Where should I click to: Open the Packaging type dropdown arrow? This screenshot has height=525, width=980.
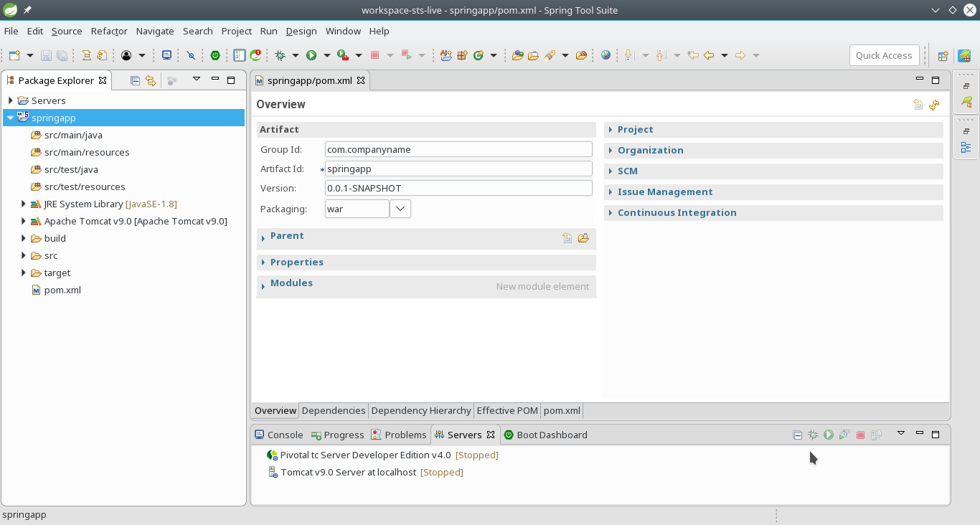point(400,209)
